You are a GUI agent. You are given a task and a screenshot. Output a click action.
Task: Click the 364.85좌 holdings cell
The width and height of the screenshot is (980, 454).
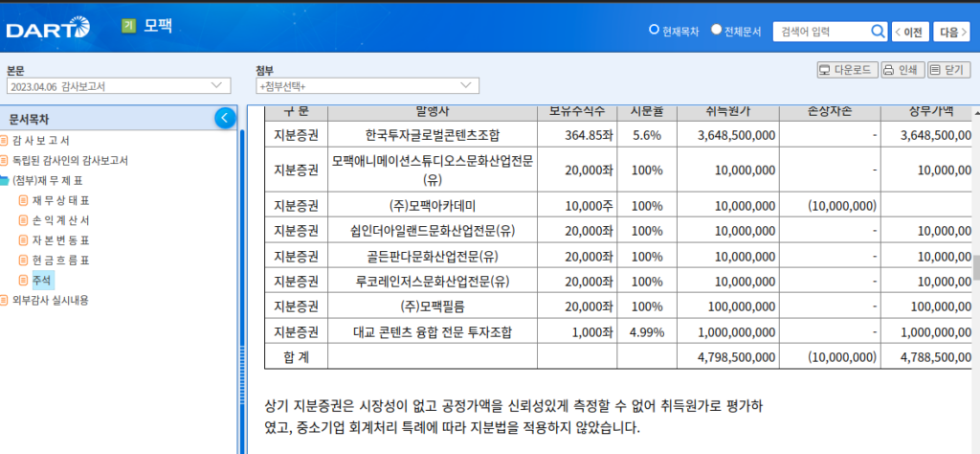[x=577, y=134]
